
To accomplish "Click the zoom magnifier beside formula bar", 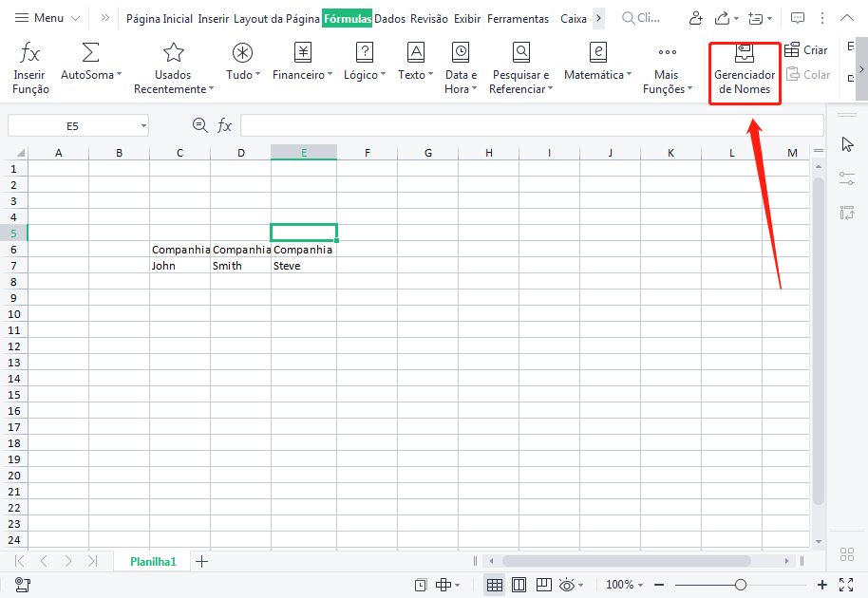I will 199,125.
